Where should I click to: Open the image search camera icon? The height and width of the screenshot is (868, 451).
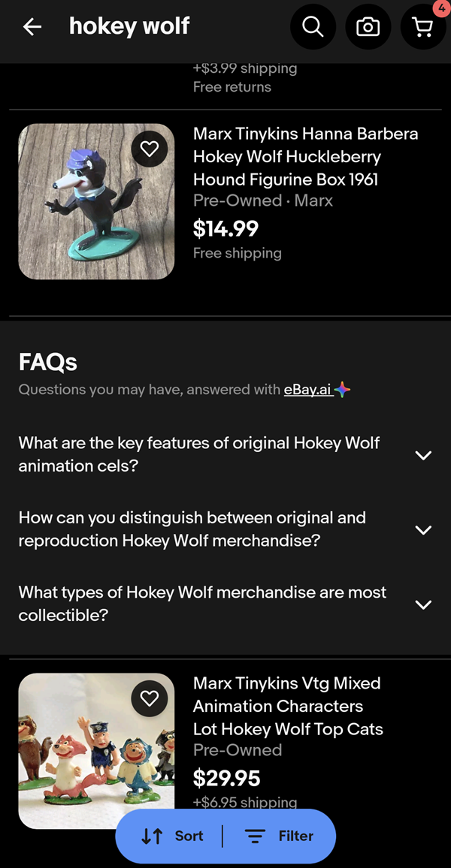coord(368,26)
